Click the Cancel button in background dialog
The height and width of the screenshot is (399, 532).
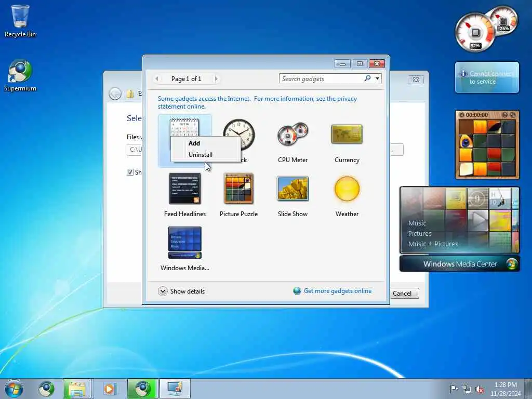pos(404,294)
